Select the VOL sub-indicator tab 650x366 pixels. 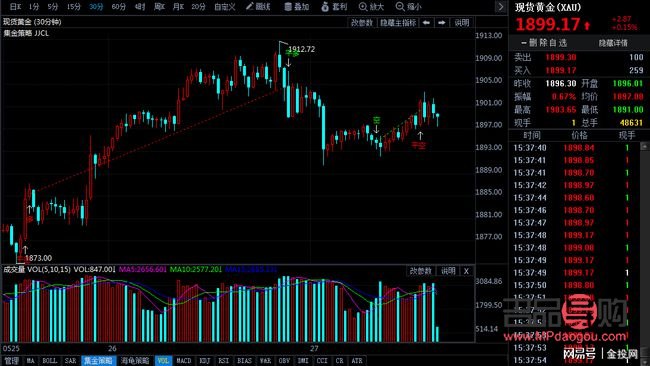(163, 361)
